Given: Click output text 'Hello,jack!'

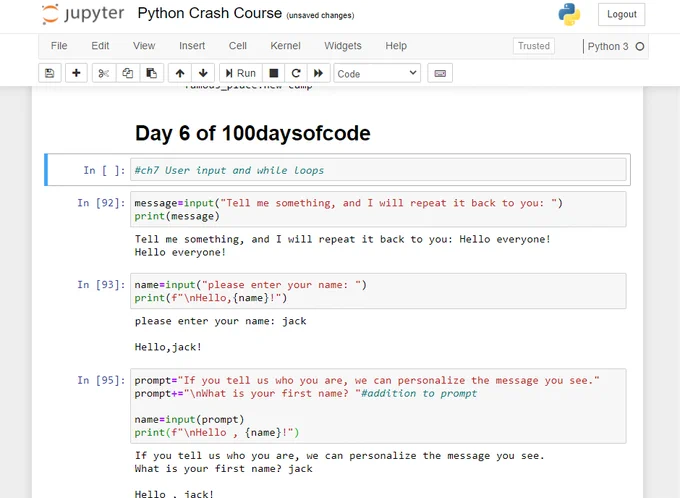Looking at the screenshot, I should click(x=168, y=347).
